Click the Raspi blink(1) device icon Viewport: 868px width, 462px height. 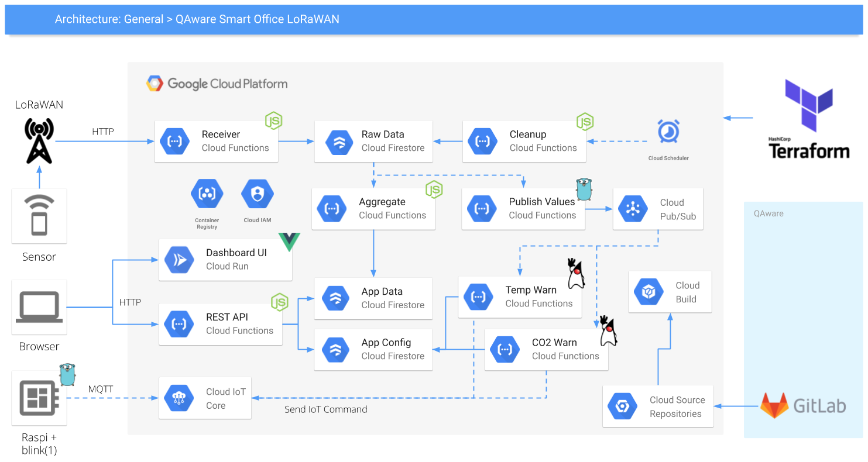[x=38, y=397]
